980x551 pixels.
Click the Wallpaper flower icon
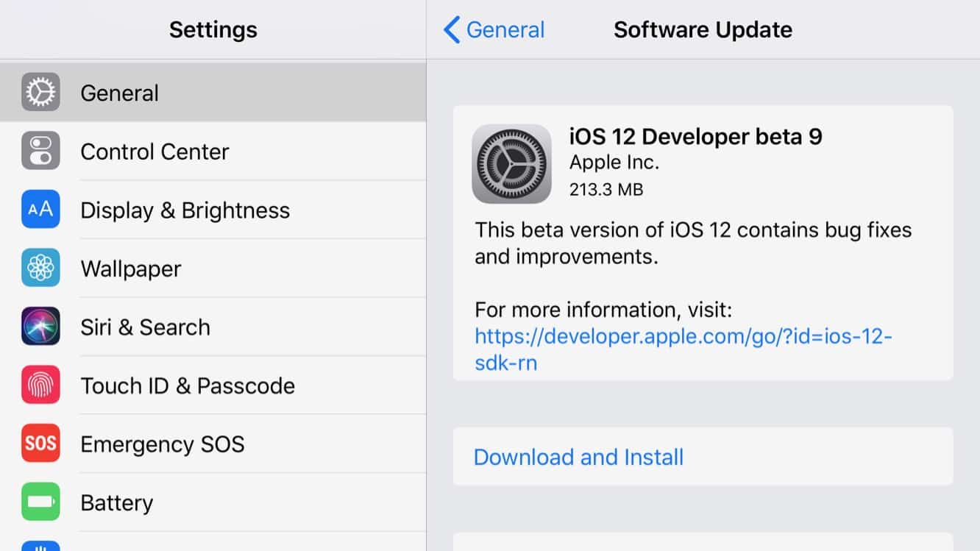pyautogui.click(x=40, y=268)
